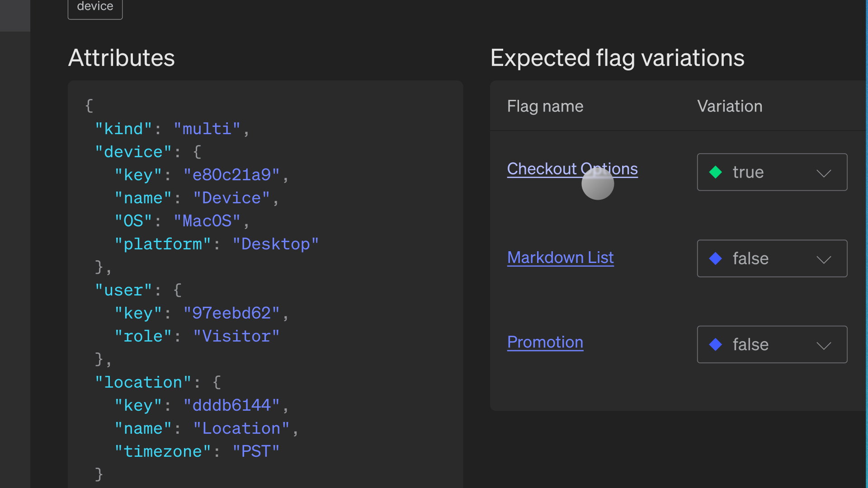Screen dimensions: 868x488
Task: Open the false variation dropdown for Markdown List
Action: pyautogui.click(x=772, y=258)
